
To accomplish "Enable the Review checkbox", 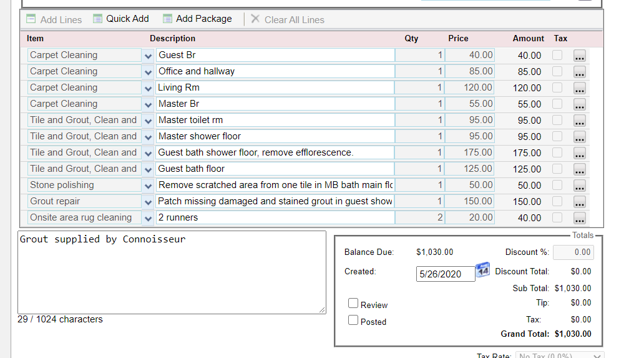I will 353,304.
